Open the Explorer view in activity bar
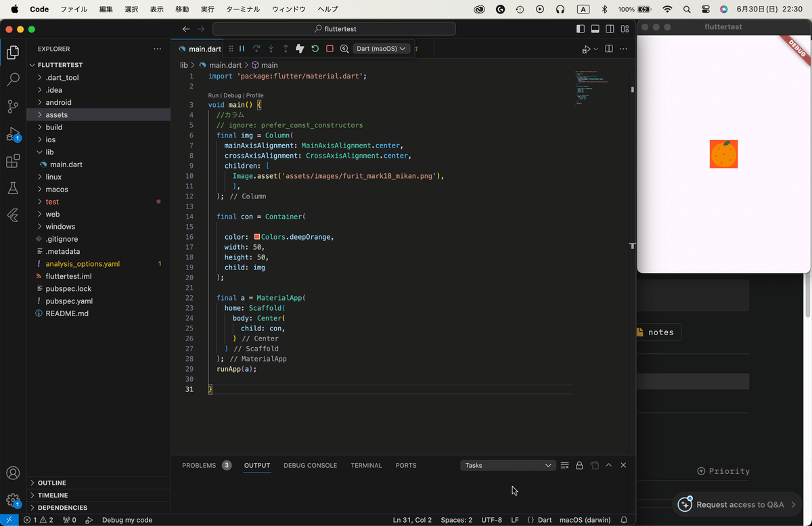 13,52
